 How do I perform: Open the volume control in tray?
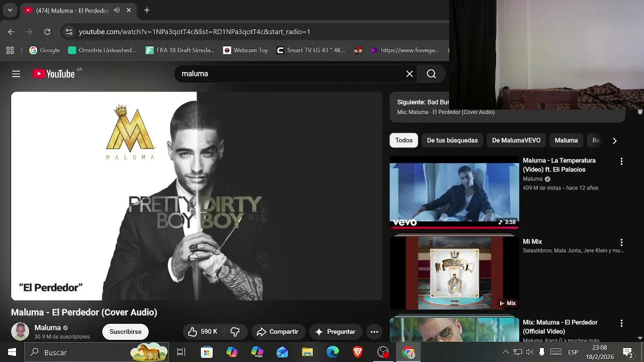(529, 352)
